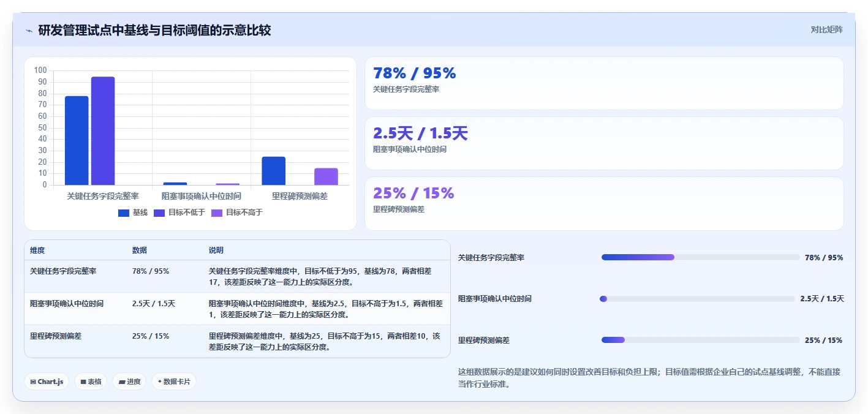Click the 25% / 15% data card
868x414 pixels.
point(604,203)
